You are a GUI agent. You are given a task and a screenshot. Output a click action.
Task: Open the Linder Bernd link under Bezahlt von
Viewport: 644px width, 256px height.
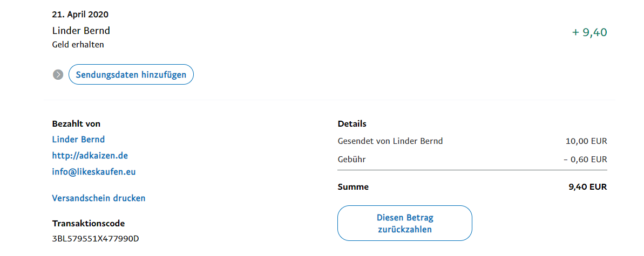78,140
